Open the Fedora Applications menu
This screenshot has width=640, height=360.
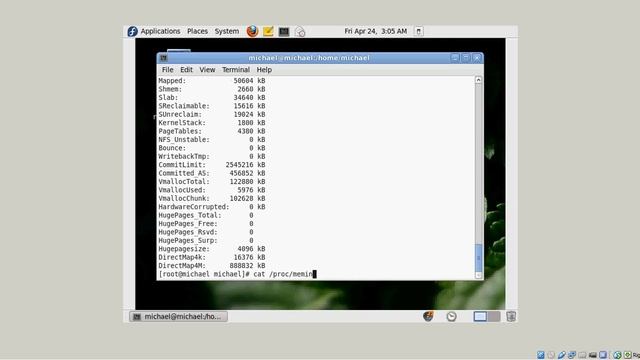160,31
